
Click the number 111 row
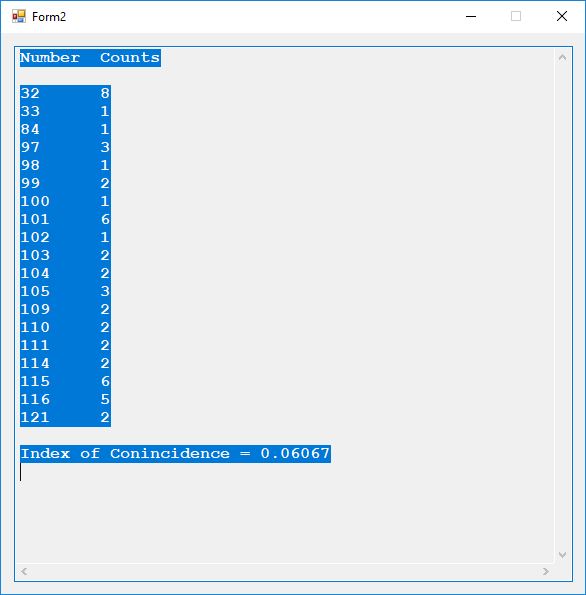[65, 345]
